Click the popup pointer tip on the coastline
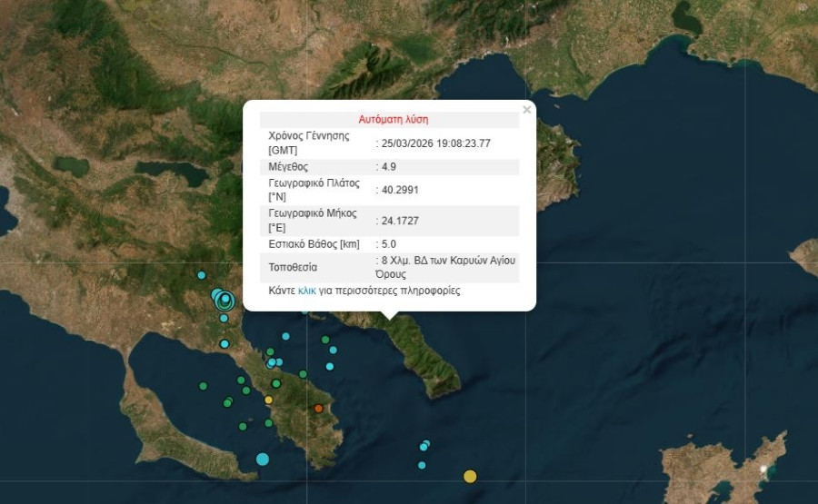This screenshot has height=504, width=818. tap(389, 318)
